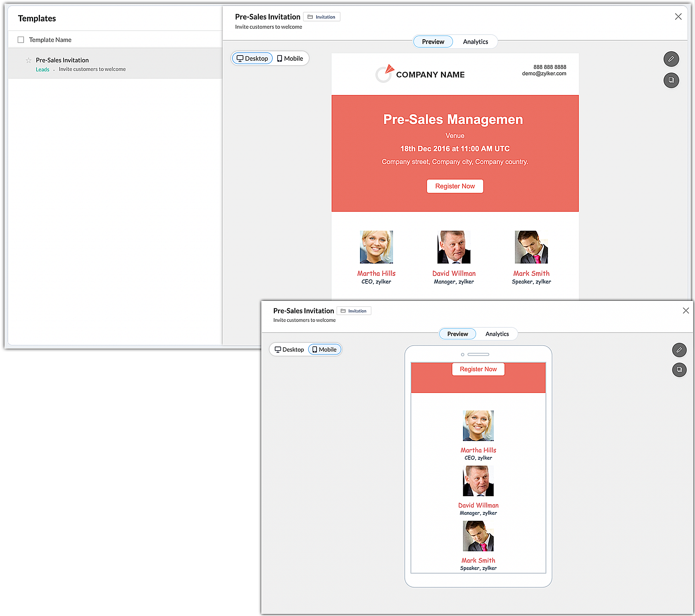Select Desktop view in upper preview
Image resolution: width=695 pixels, height=616 pixels.
(253, 59)
